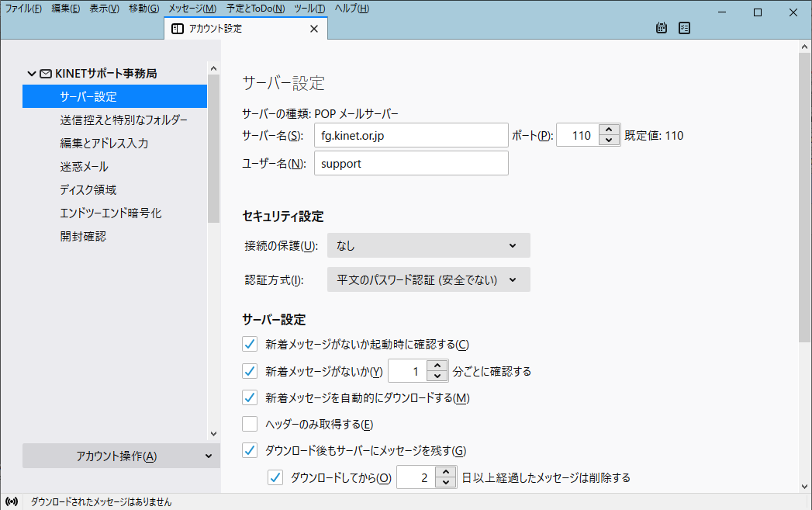Open the 予定とToDo menu
The width and height of the screenshot is (812, 510).
coord(255,9)
